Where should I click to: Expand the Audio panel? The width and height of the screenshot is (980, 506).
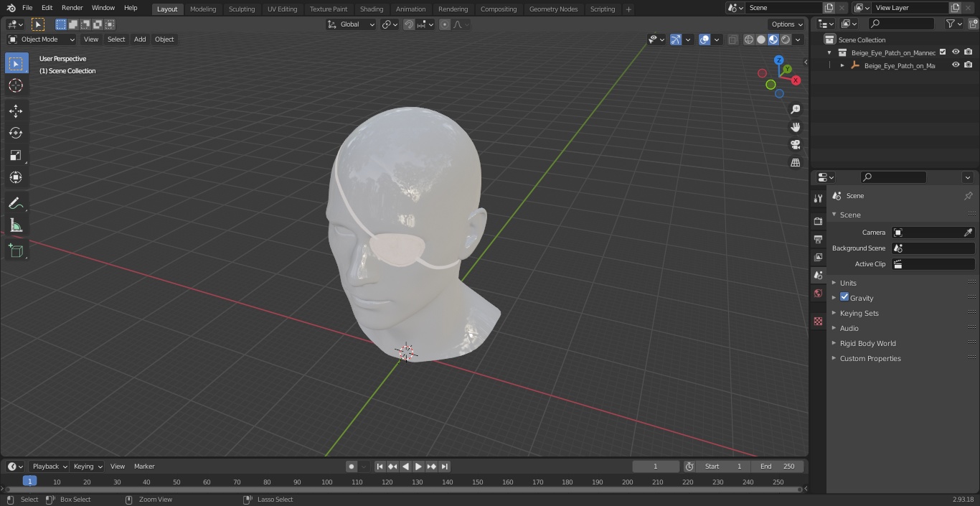[x=849, y=328]
